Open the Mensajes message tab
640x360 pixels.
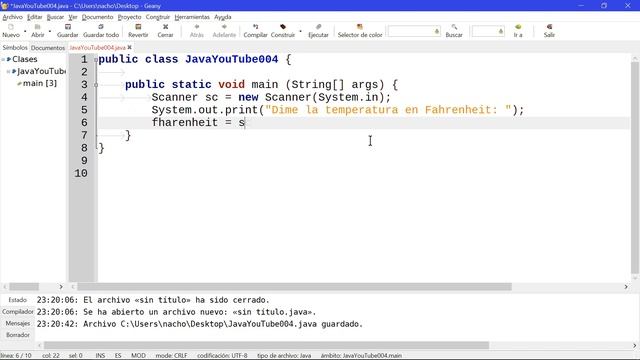pos(18,323)
